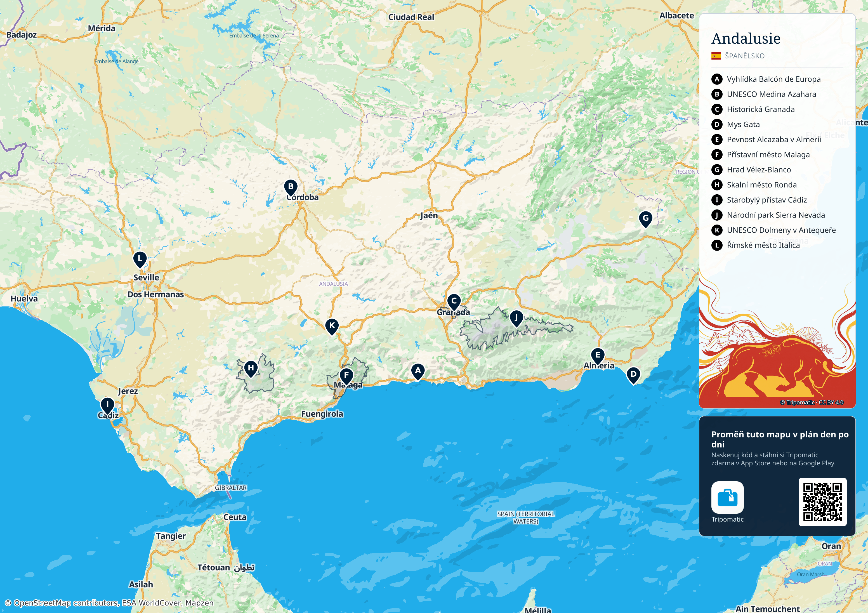The image size is (868, 613).
Task: Click legend badge J beside Národní park
Action: pos(717,215)
